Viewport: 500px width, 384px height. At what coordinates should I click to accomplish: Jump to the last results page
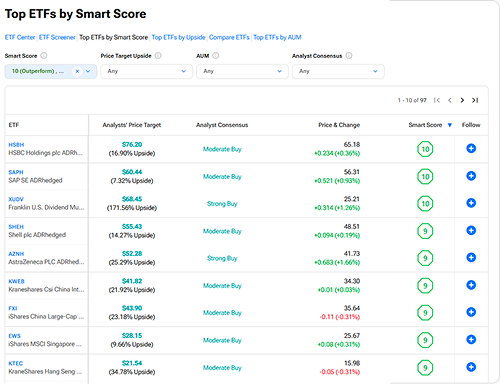pyautogui.click(x=475, y=100)
